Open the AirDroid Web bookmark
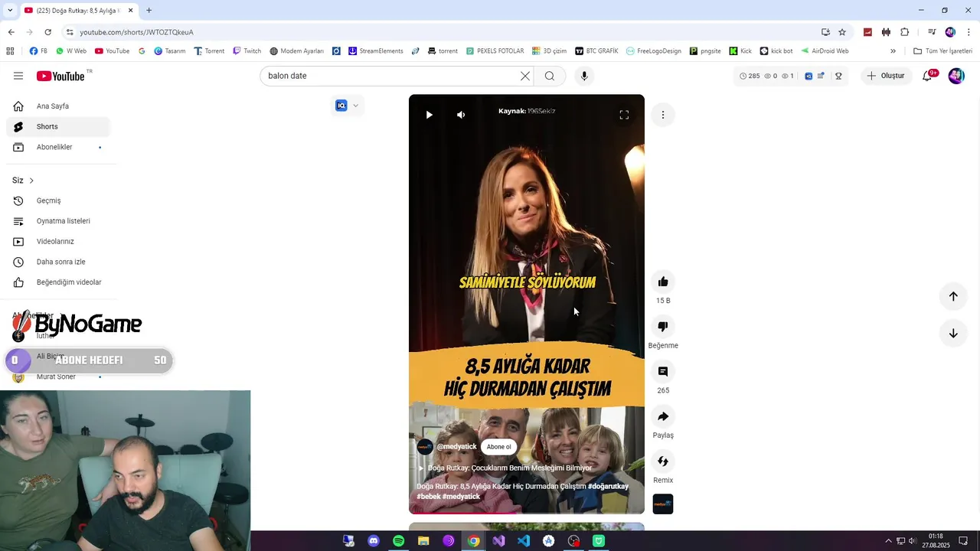Screen dimensions: 980x551 point(825,51)
